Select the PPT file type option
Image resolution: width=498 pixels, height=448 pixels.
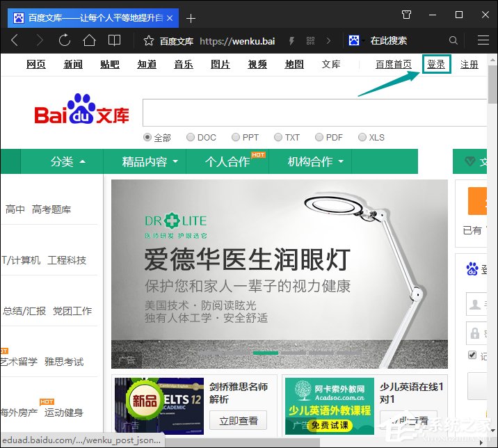pyautogui.click(x=236, y=138)
